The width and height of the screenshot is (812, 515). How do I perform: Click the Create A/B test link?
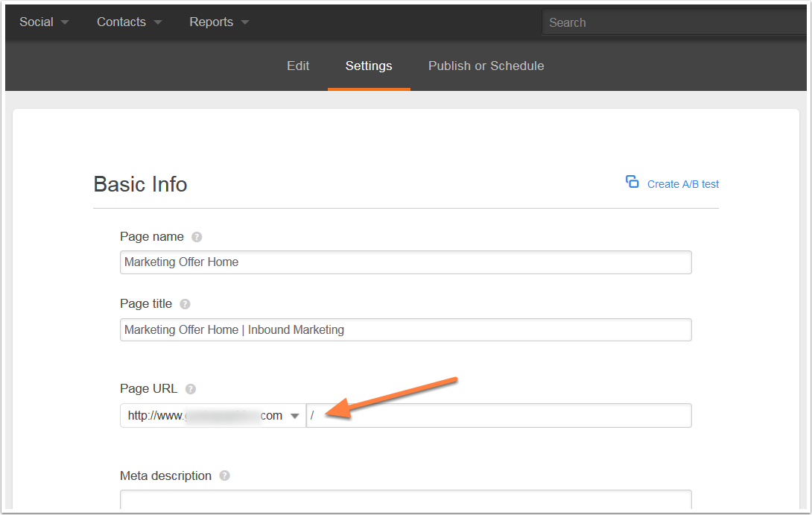(682, 184)
